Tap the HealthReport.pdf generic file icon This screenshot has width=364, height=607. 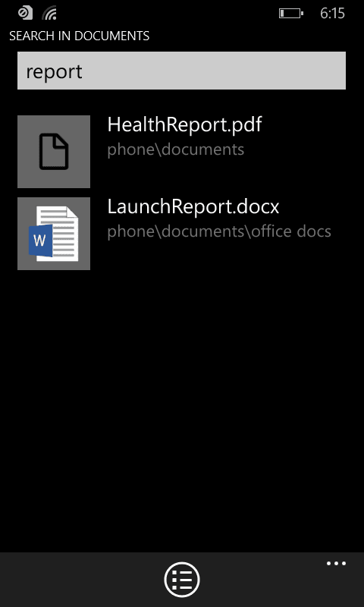(54, 151)
